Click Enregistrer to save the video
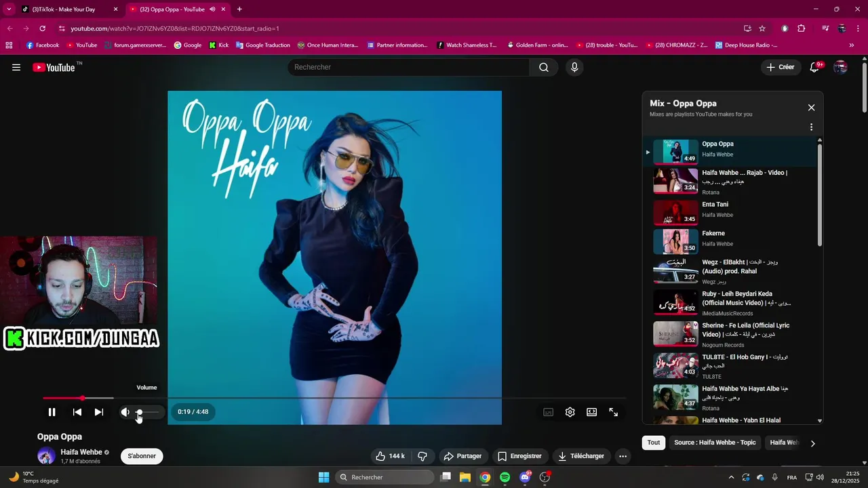 tap(520, 456)
